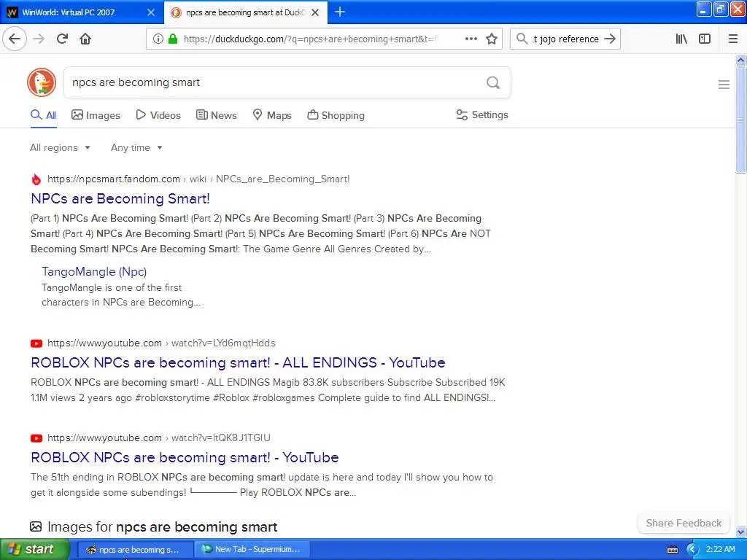Viewport: 747px width, 560px height.
Task: Switch to News results tab
Action: pyautogui.click(x=216, y=115)
